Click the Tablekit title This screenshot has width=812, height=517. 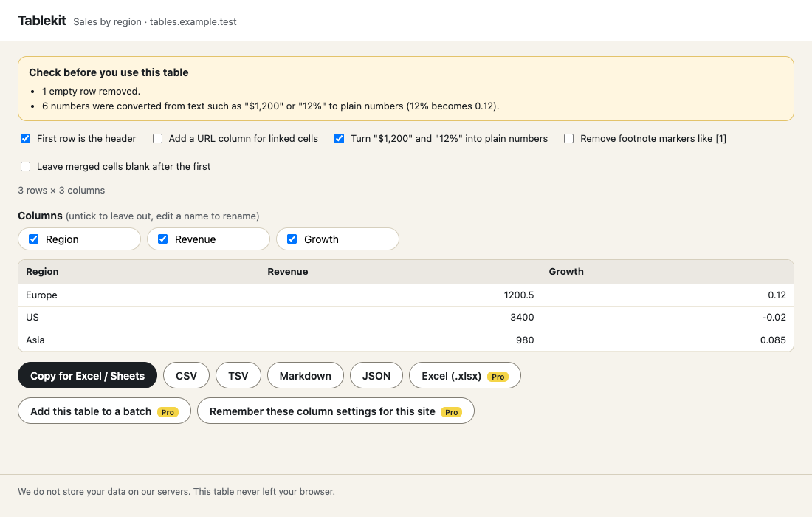pos(42,21)
